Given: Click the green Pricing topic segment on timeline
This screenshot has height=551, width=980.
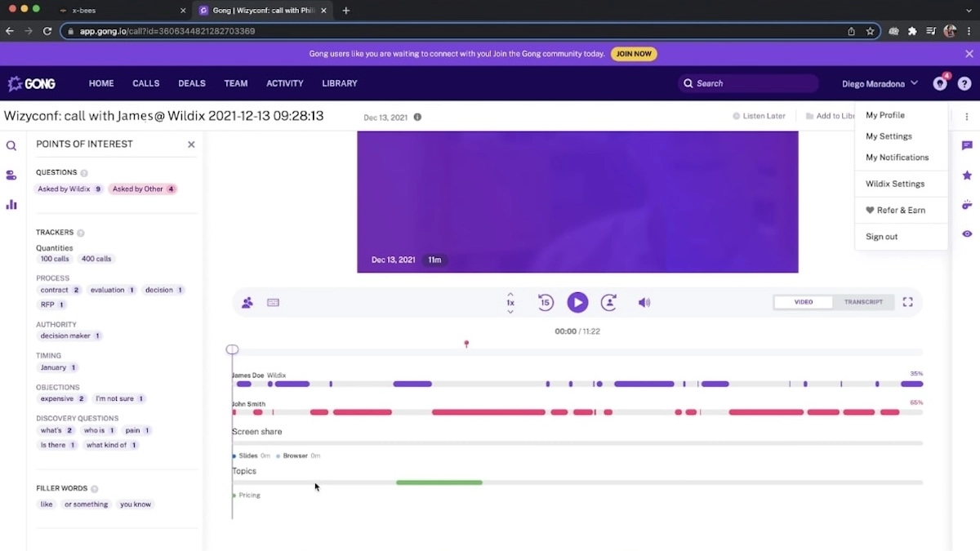Looking at the screenshot, I should [x=439, y=482].
